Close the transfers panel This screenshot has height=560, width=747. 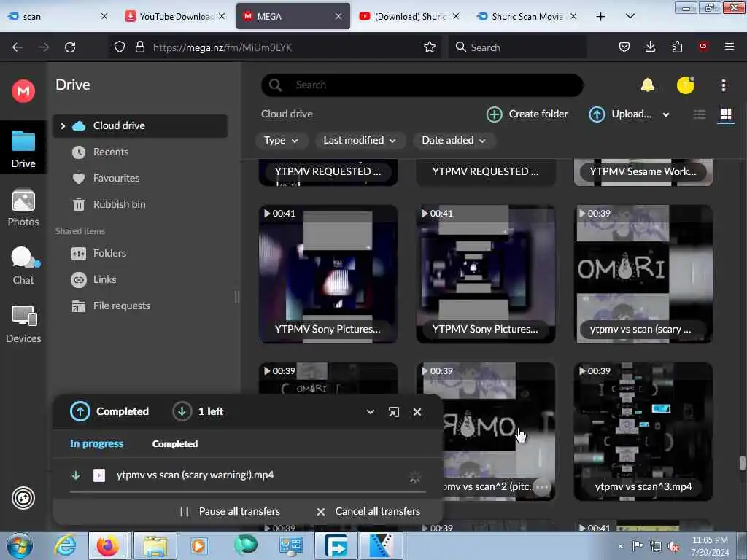coord(417,412)
